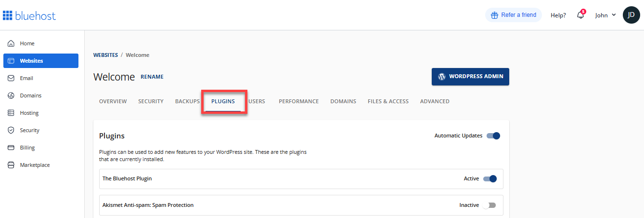The height and width of the screenshot is (218, 644).
Task: Click the gift icon in Refer a friend
Action: point(494,15)
